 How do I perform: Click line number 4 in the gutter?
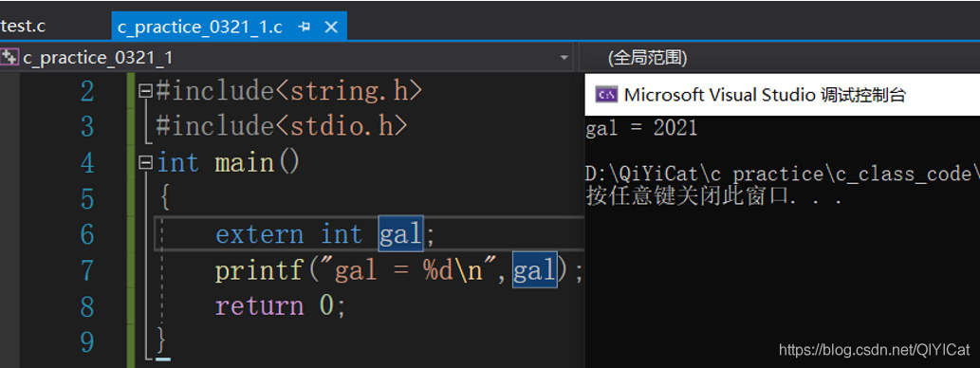click(87, 164)
